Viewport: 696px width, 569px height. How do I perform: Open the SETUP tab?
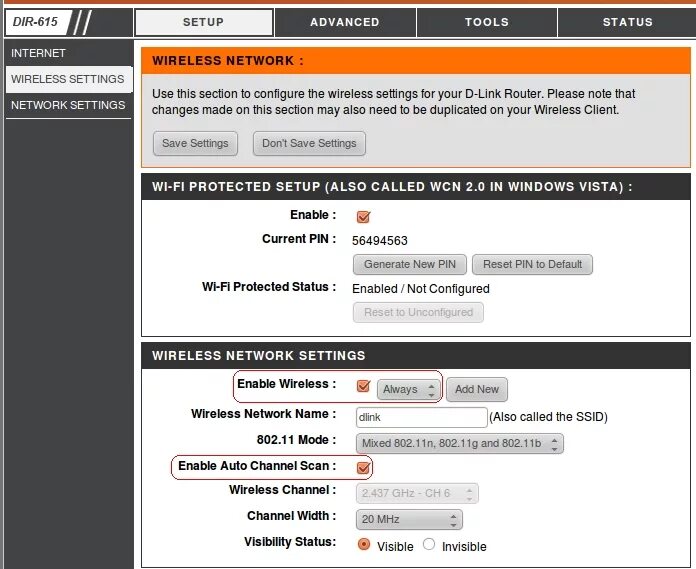204,22
